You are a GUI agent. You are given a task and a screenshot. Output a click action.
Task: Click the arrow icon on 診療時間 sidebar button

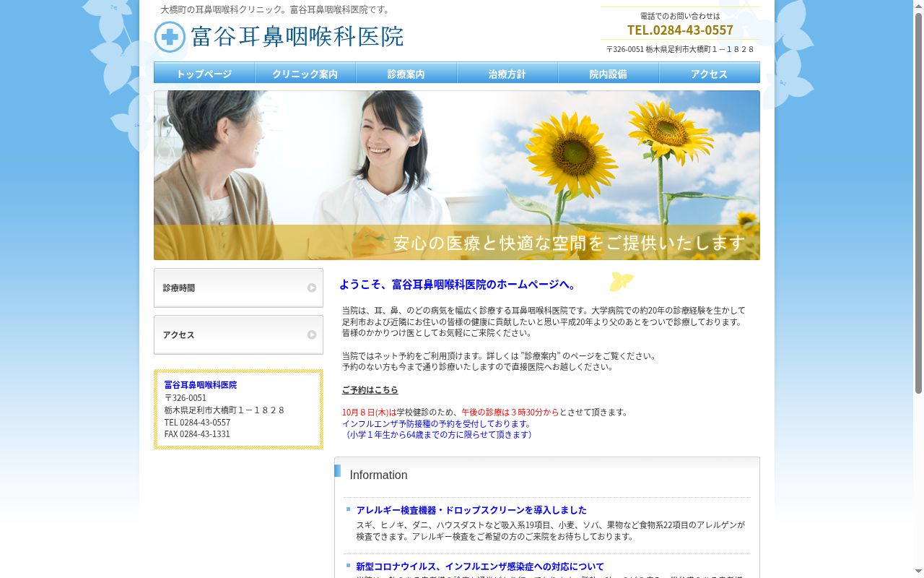312,288
